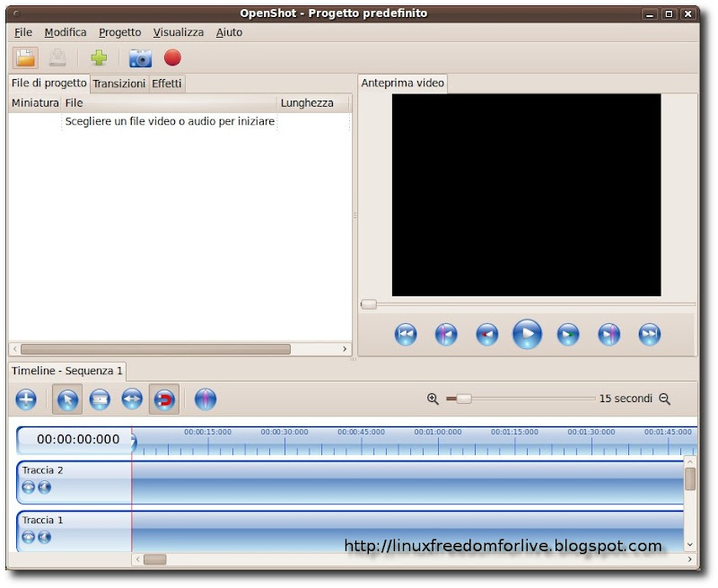The height and width of the screenshot is (588, 718).
Task: Click the 00:00:00:000 timecode display
Action: 78,440
